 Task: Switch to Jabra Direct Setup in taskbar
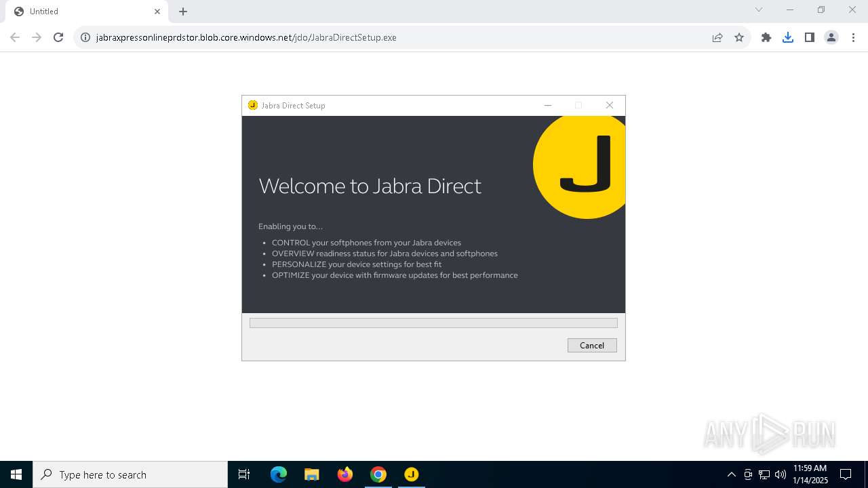tap(412, 474)
